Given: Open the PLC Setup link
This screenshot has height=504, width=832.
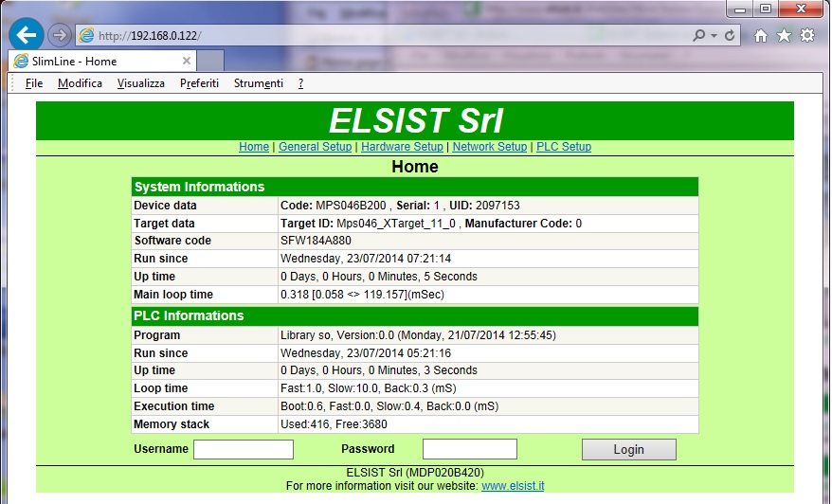Looking at the screenshot, I should [x=564, y=147].
